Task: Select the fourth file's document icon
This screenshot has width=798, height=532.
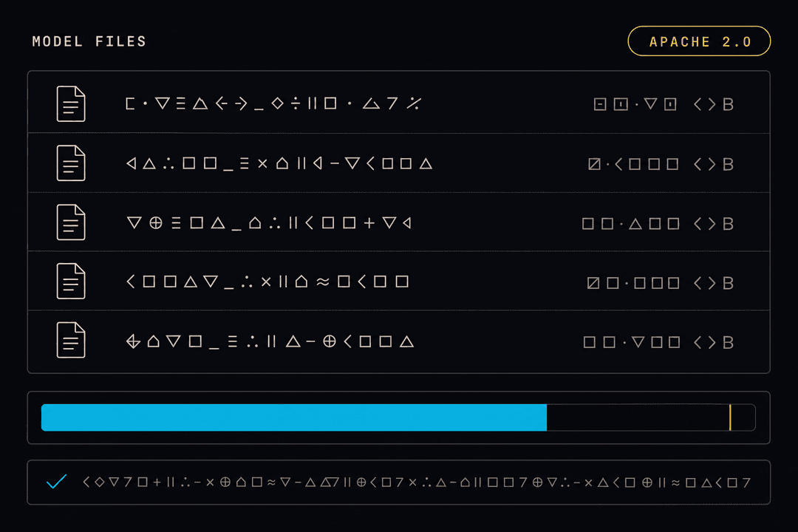Action: coord(71,281)
